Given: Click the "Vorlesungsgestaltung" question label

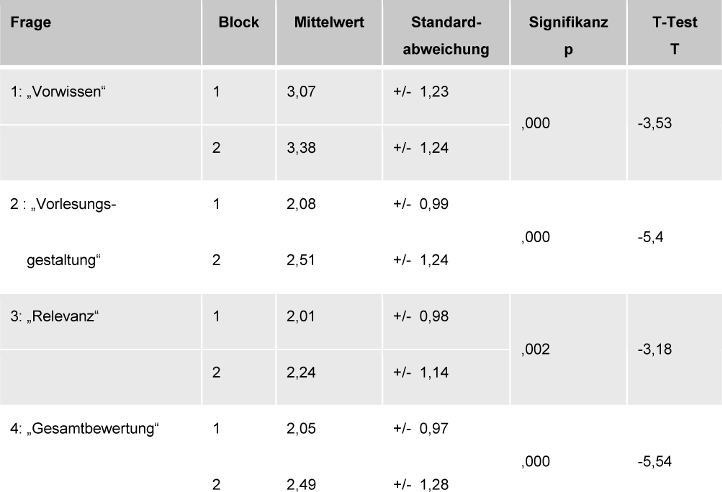Looking at the screenshot, I should click(63, 233).
